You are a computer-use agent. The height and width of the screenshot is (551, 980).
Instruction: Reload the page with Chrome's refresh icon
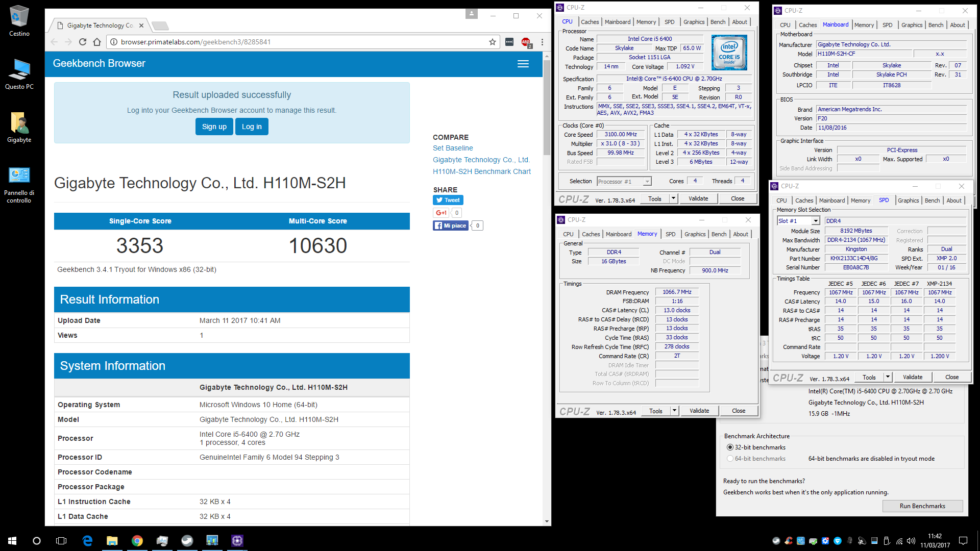click(83, 42)
